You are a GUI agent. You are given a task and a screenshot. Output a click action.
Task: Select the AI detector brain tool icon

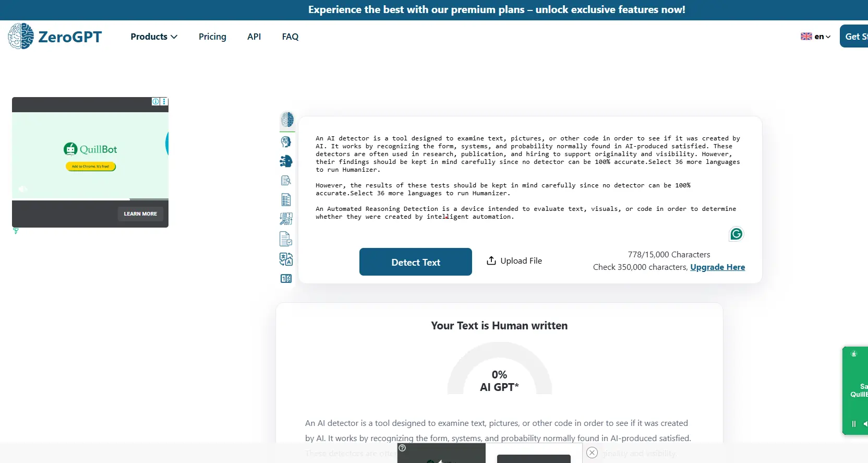point(287,120)
